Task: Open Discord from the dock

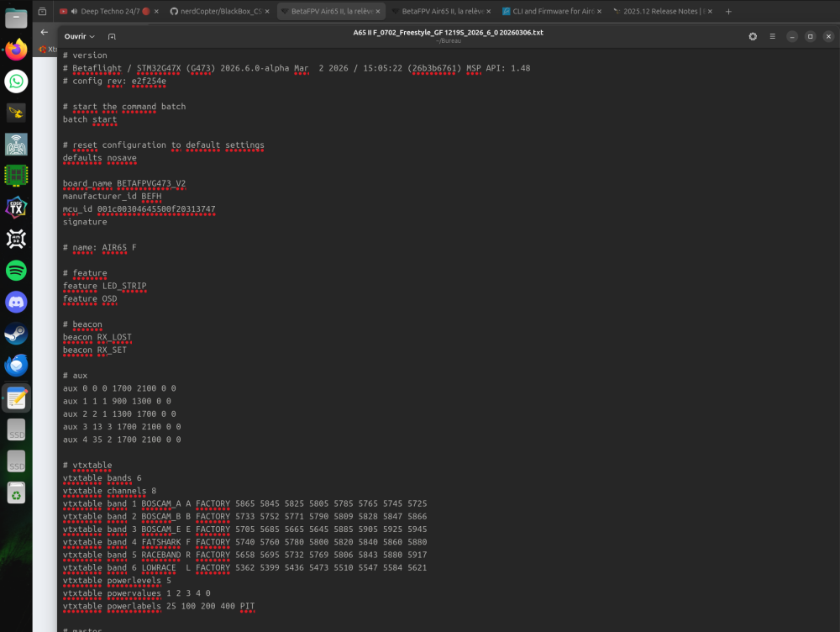Action: click(x=16, y=302)
